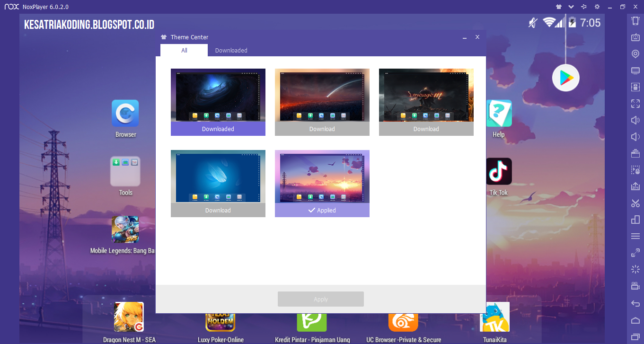Open recent apps icon in sidebar
644x344 pixels.
pos(635,336)
